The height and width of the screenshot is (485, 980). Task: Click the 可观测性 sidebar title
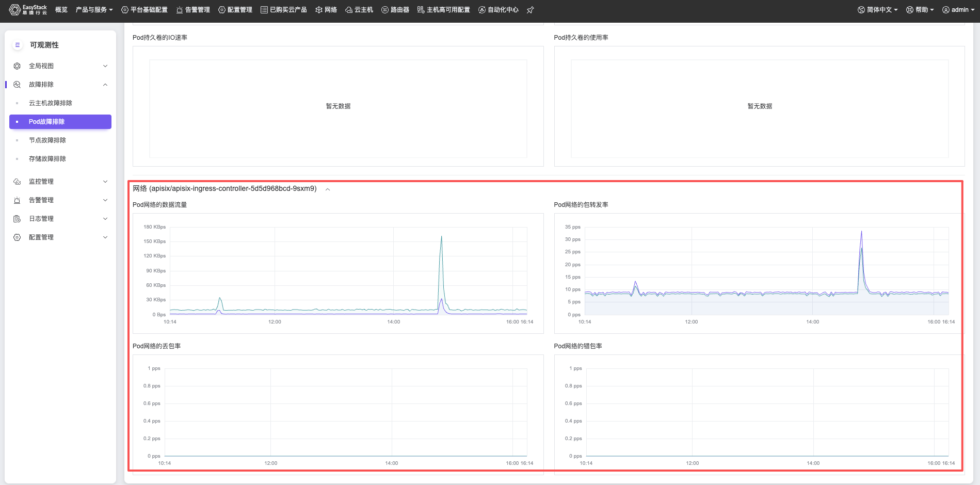click(x=44, y=45)
